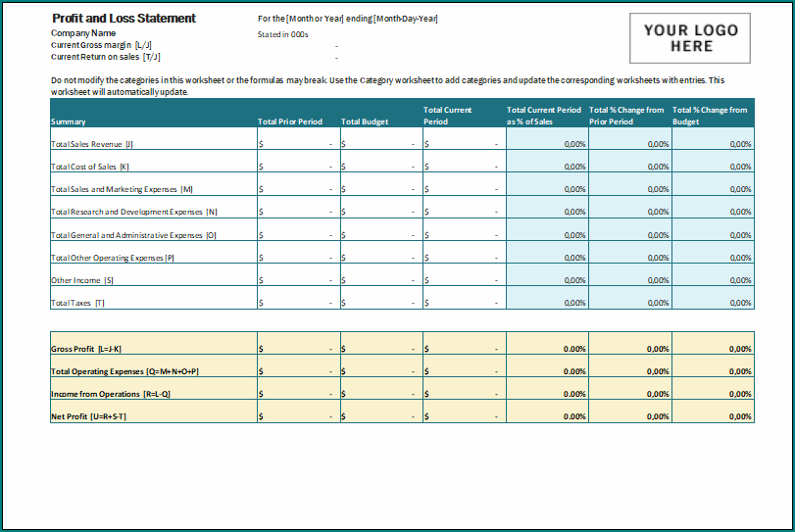Select the Total Sales Revenue [J] row label
795x532 pixels.
click(92, 144)
